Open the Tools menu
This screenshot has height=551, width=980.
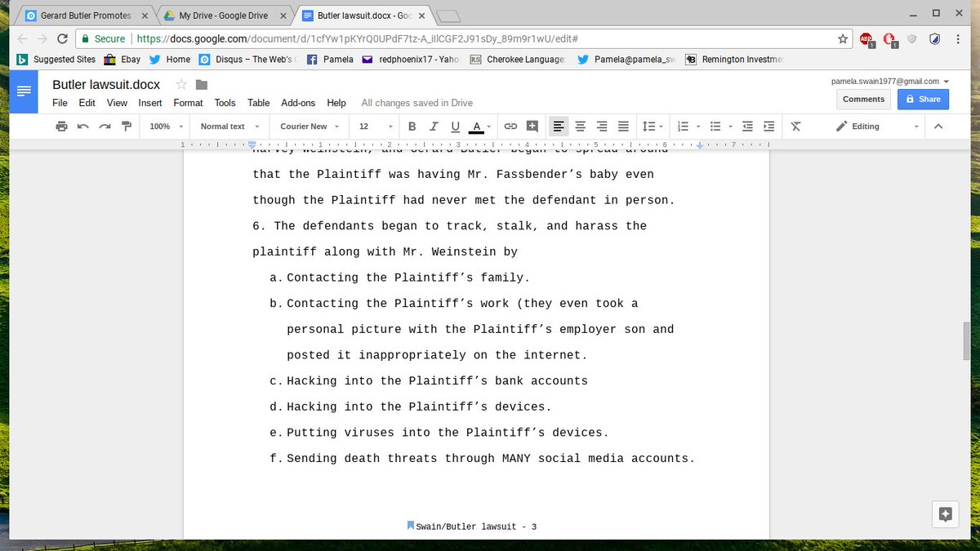[x=225, y=103]
